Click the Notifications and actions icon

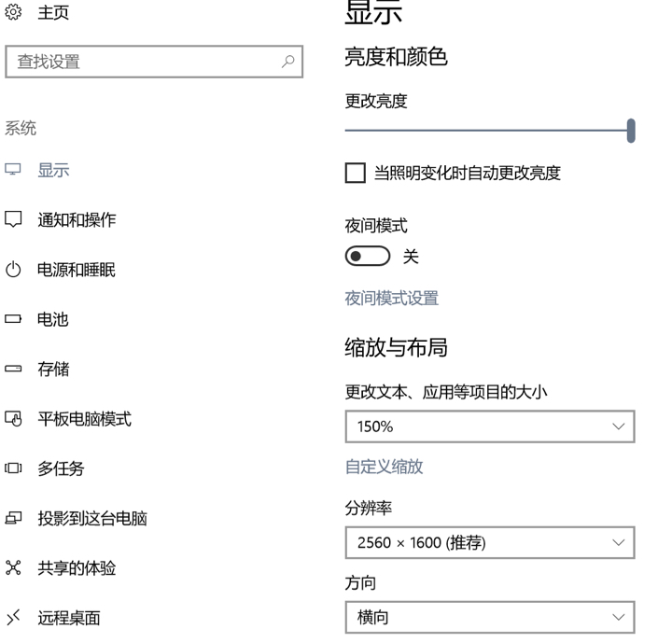pyautogui.click(x=13, y=220)
